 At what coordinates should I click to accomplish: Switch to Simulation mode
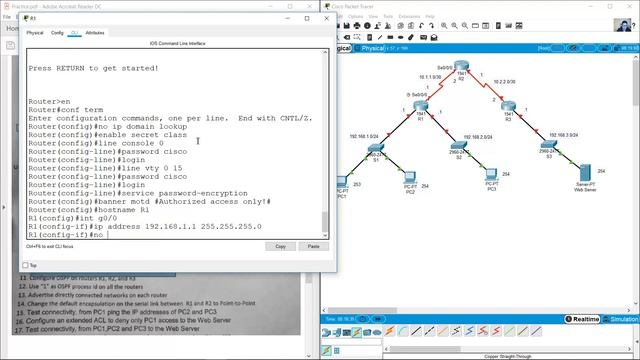(620, 319)
